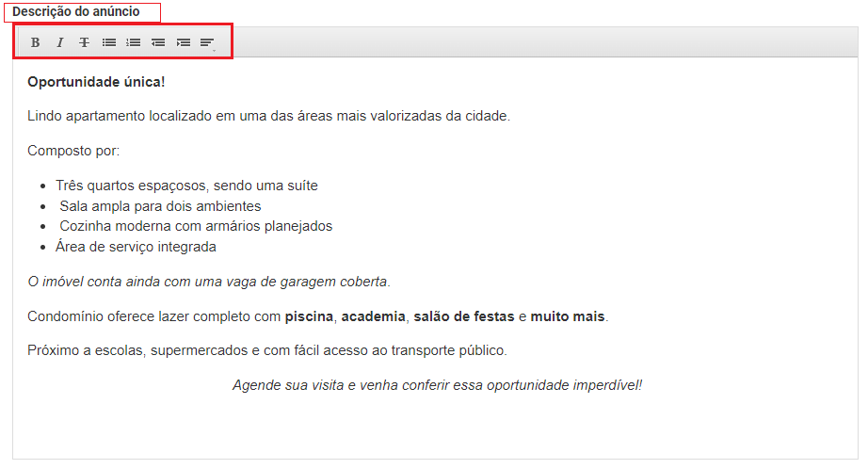Click the 'Área de serviço integrada' bullet
Viewport: 868px width, 469px height.
(x=136, y=247)
